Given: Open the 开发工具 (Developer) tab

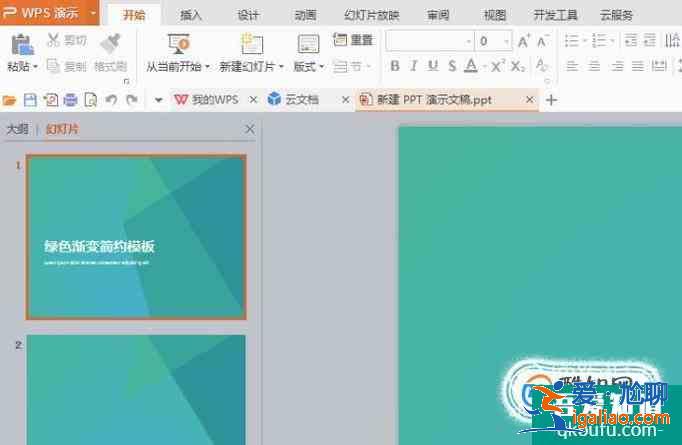Looking at the screenshot, I should point(555,15).
